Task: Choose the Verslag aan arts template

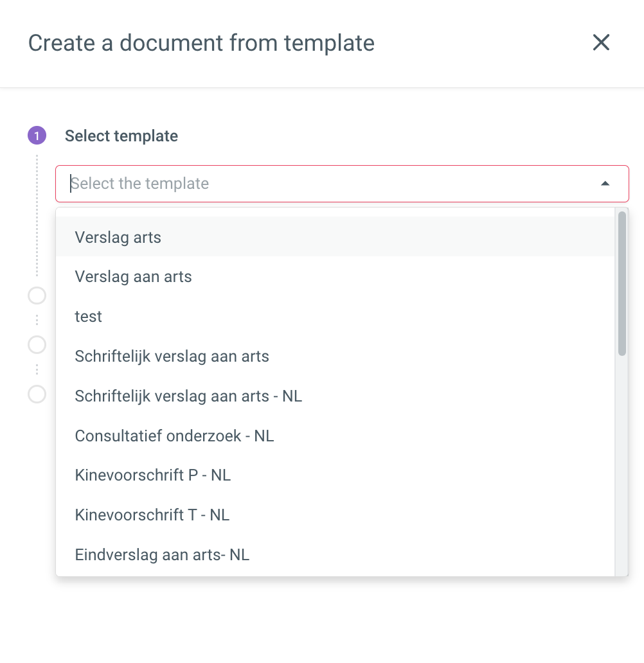Action: [335, 276]
